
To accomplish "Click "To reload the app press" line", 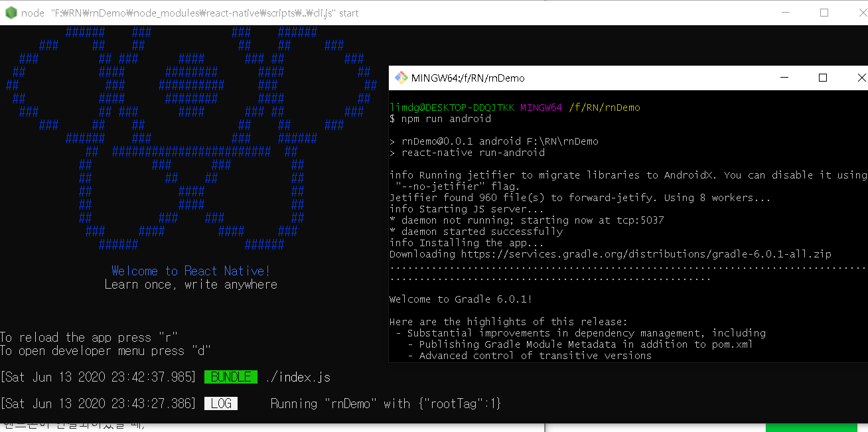I will 89,337.
